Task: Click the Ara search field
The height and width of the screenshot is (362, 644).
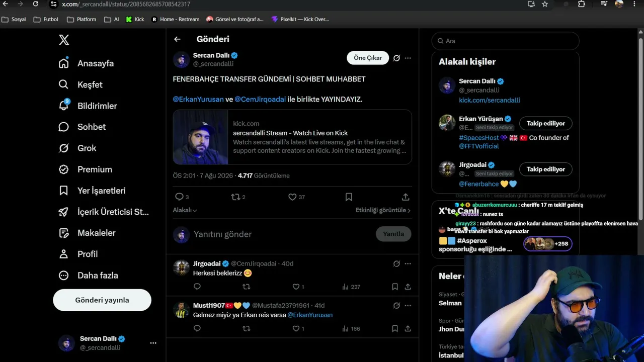Action: 506,41
